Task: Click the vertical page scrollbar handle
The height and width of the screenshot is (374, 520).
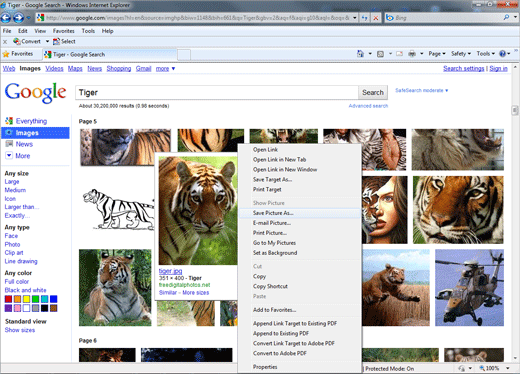Action: [x=515, y=110]
